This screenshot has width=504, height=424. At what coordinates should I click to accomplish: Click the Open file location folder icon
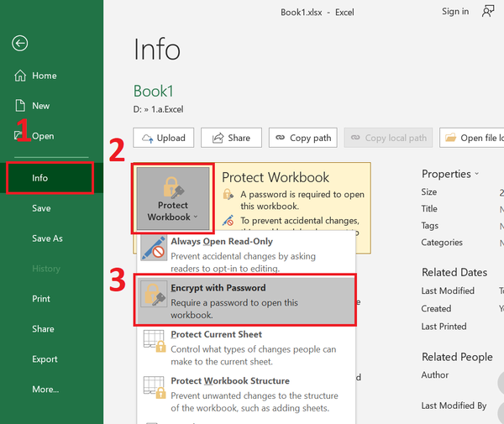(450, 138)
